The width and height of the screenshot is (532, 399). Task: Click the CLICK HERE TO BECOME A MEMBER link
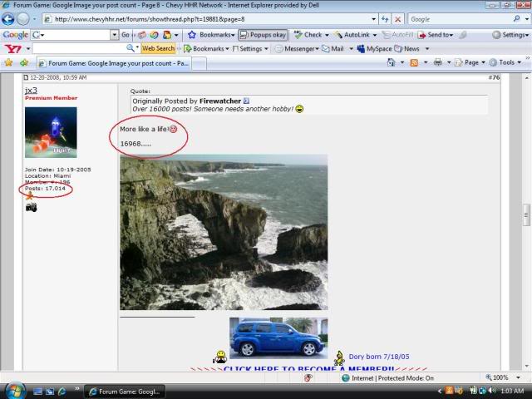click(308, 369)
